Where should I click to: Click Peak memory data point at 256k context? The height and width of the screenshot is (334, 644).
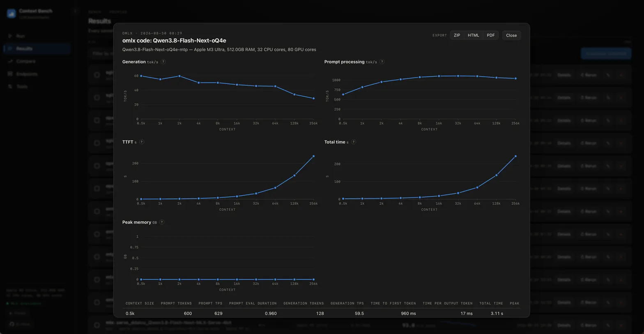tap(313, 279)
